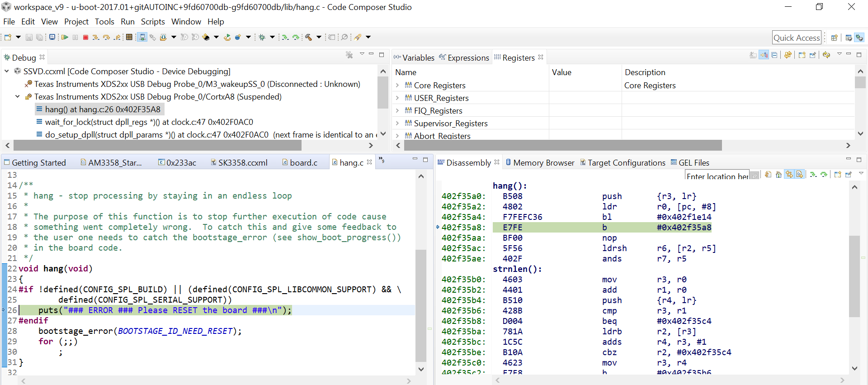Open the GEL Files tab
The image size is (868, 385).
(690, 162)
